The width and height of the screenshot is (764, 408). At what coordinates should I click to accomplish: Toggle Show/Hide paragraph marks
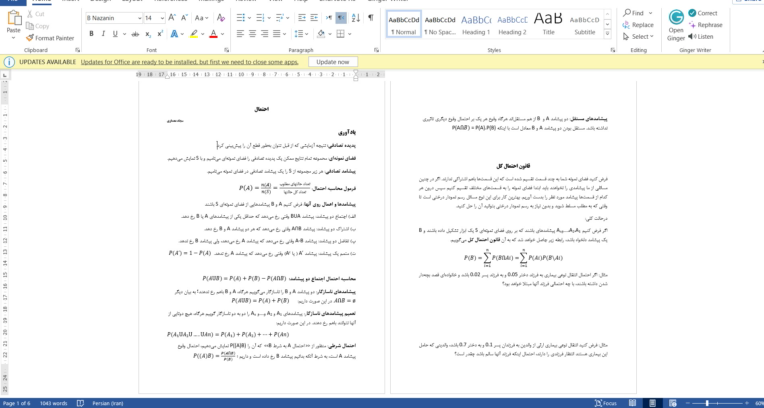click(371, 18)
